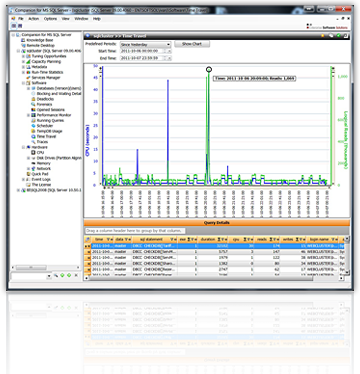Click the chart marker circle at the peak

click(x=209, y=69)
